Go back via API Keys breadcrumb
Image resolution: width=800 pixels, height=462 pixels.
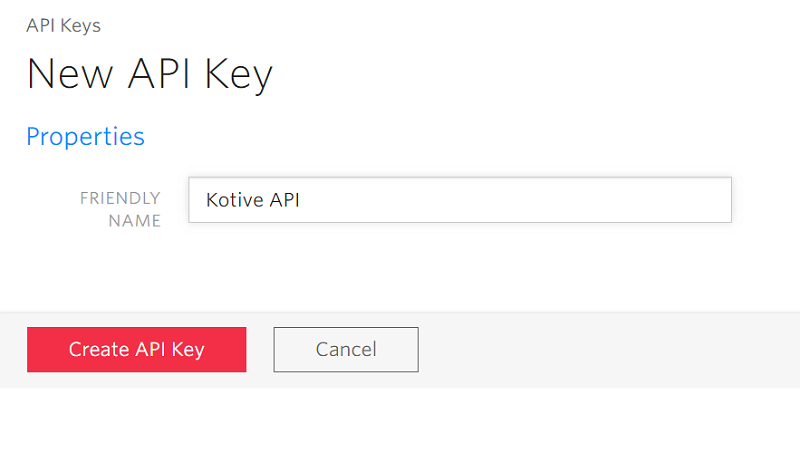coord(64,25)
